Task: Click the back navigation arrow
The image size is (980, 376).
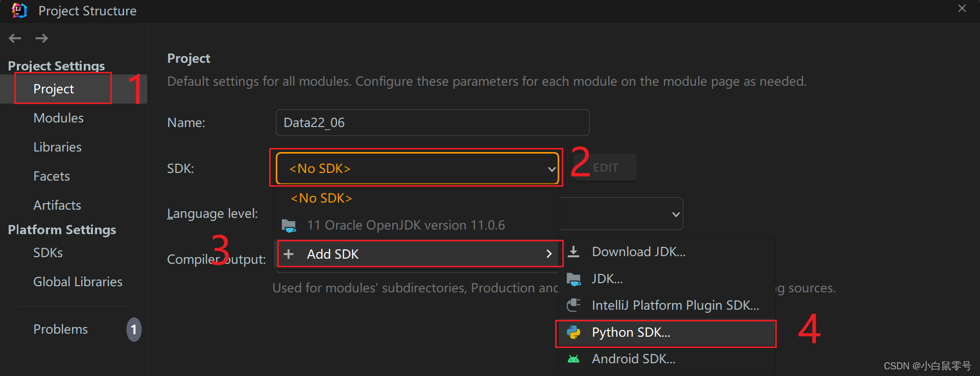Action: click(15, 38)
